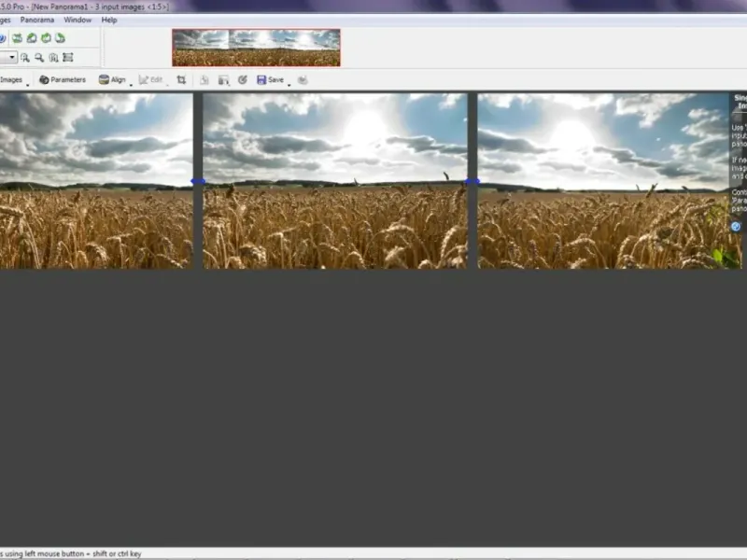747x560 pixels.
Task: Expand the Save button dropdown arrow
Action: click(x=289, y=84)
